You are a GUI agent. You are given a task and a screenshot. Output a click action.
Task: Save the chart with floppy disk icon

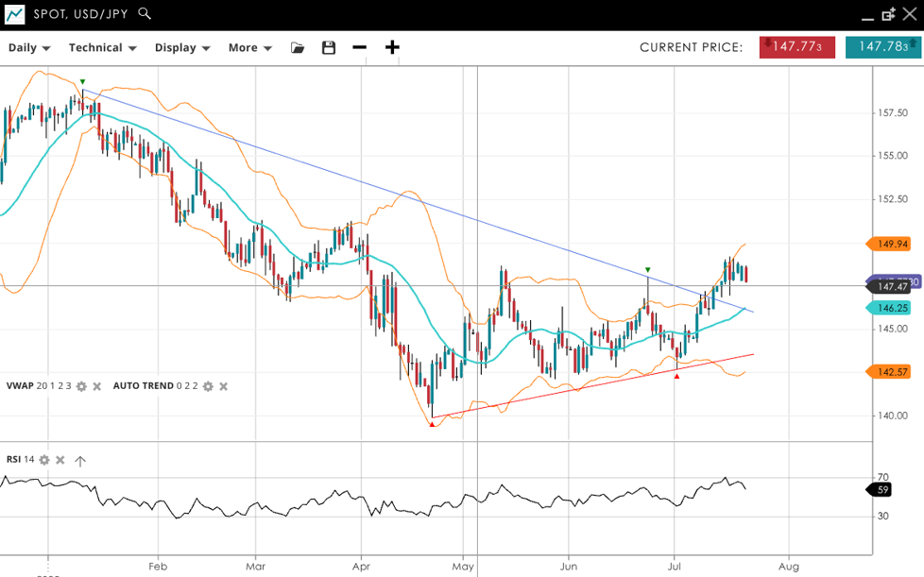pyautogui.click(x=329, y=48)
